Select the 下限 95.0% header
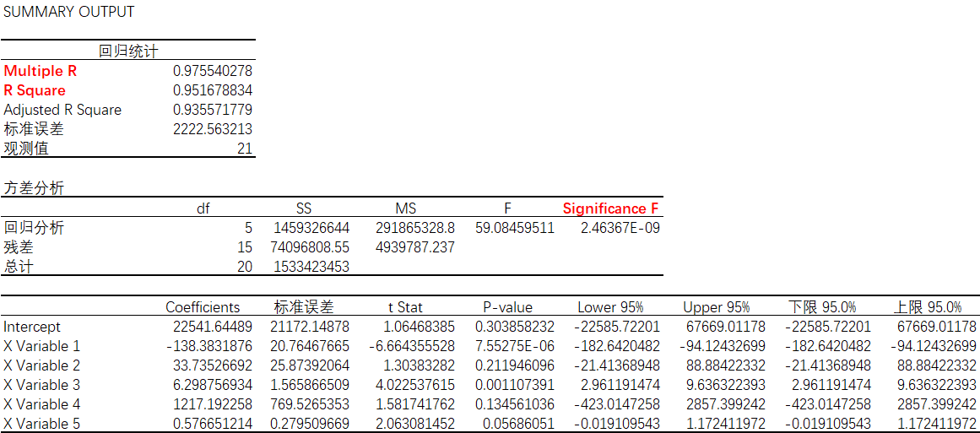This screenshot has height=433, width=980. point(821,306)
